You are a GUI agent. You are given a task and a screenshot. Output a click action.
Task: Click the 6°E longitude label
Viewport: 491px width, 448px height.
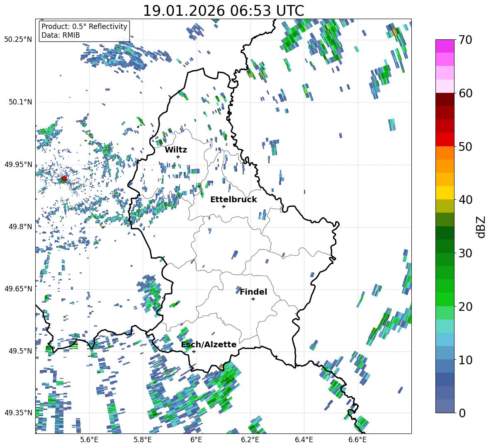coord(196,440)
